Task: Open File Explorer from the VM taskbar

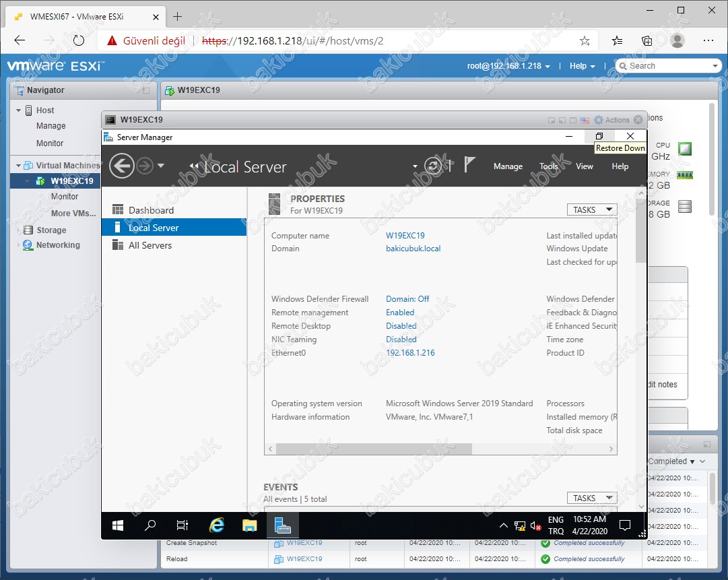Action: click(x=249, y=525)
